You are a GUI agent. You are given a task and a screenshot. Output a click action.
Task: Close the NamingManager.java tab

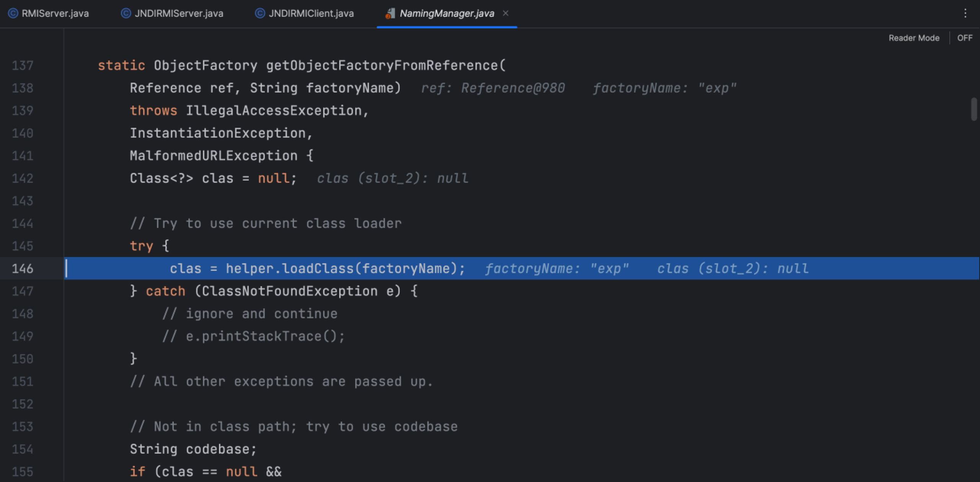506,13
